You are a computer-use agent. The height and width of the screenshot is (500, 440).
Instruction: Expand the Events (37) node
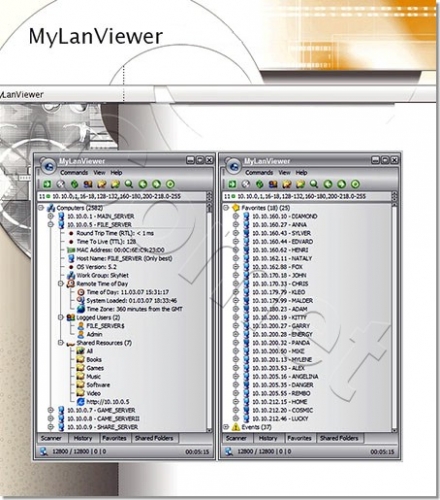[226, 427]
